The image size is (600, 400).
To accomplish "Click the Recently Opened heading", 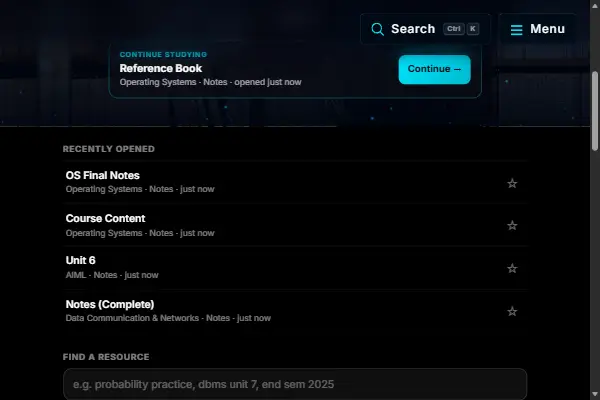I will 109,149.
